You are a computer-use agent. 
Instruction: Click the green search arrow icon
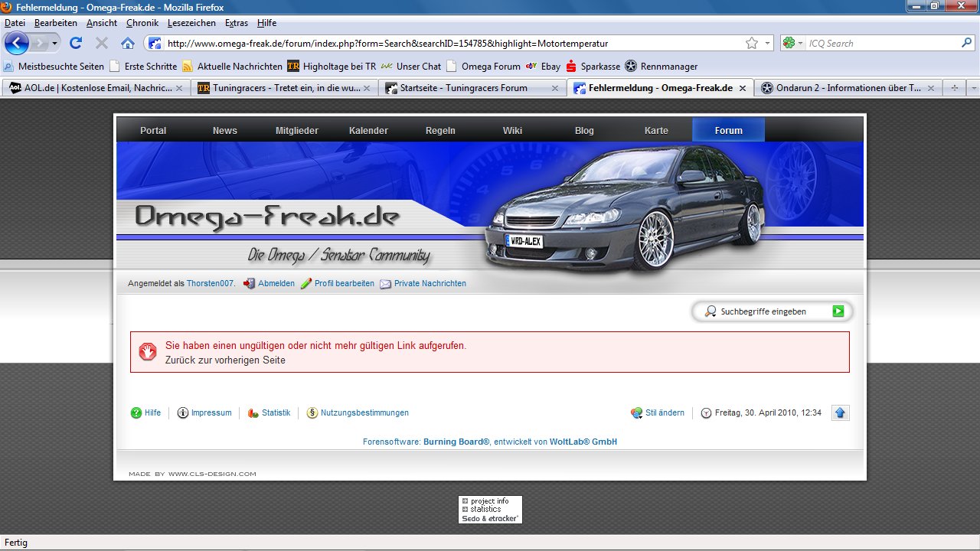tap(838, 311)
